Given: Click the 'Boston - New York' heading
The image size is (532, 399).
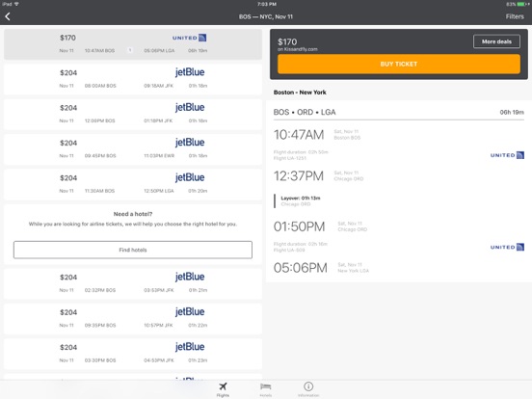Looking at the screenshot, I should click(300, 93).
